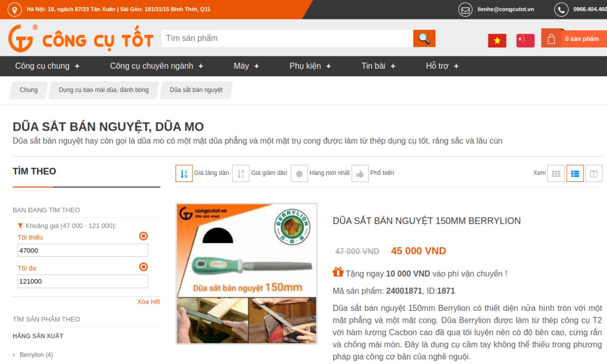Screen dimensions: 607x364
Task: Open Dũa sắt bán nguyệt breadcrumb
Action: pyautogui.click(x=196, y=90)
